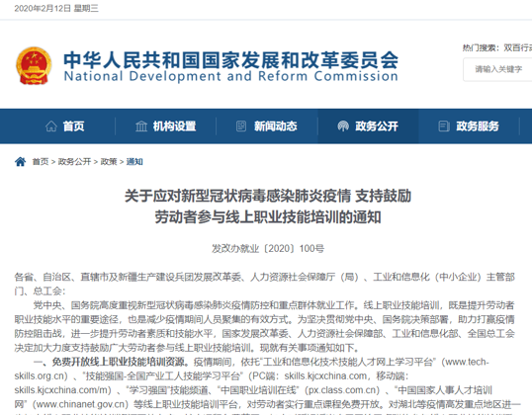Viewport: 532px width, 415px height.
Task: Click the 政策 breadcrumb link
Action: coord(109,162)
